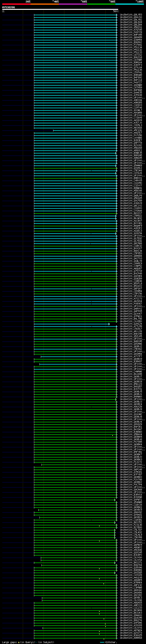Click the green ~80% identity legend bar
This screenshot has height=644, width=146.
point(101,4)
